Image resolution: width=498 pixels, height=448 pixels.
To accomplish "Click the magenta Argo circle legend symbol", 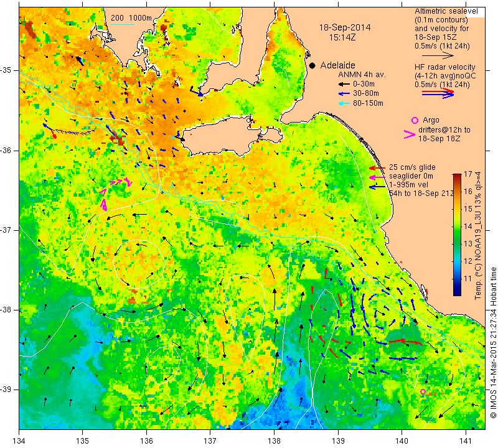I will (x=415, y=120).
